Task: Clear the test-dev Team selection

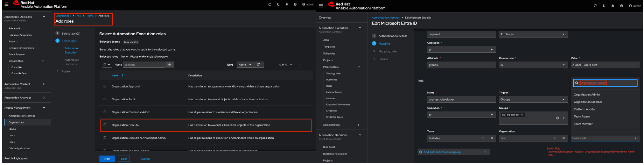Action: pyautogui.click(x=492, y=138)
